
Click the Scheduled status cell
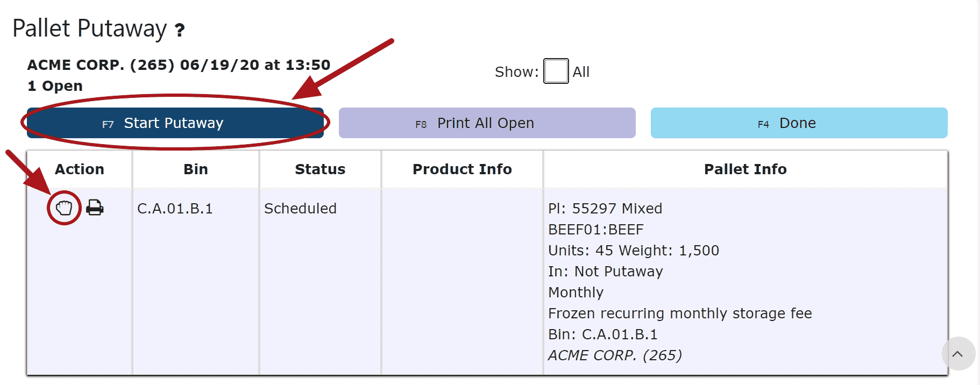(x=300, y=209)
